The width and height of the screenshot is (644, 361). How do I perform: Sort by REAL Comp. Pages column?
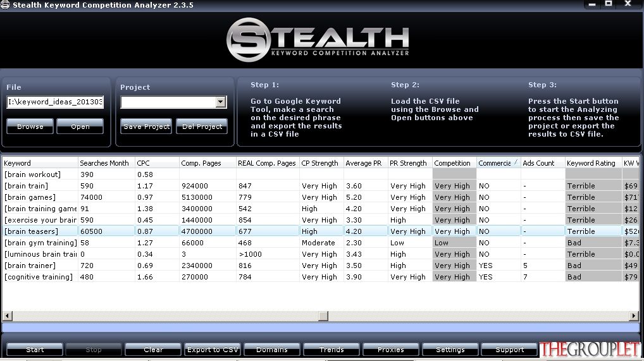[x=268, y=163]
